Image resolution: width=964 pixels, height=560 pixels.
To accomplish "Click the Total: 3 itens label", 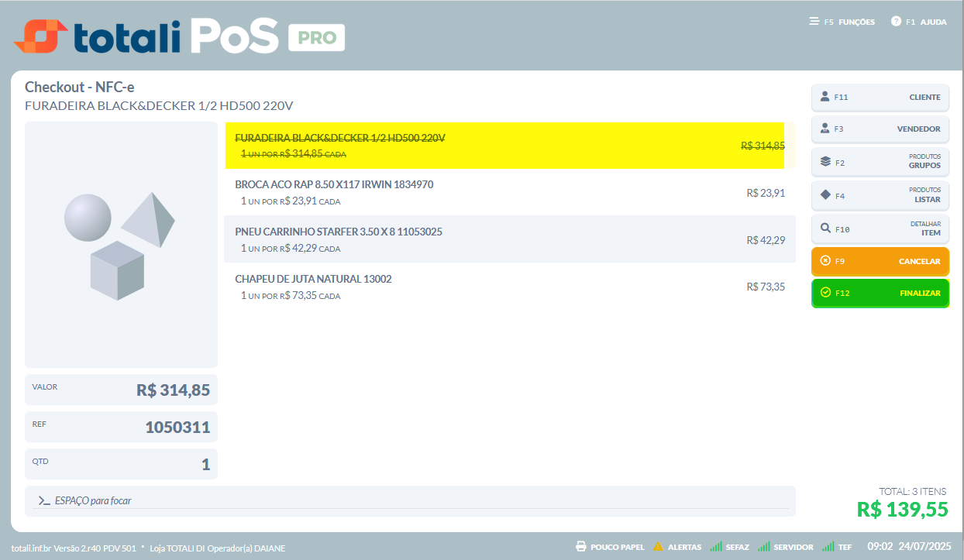I will click(912, 491).
